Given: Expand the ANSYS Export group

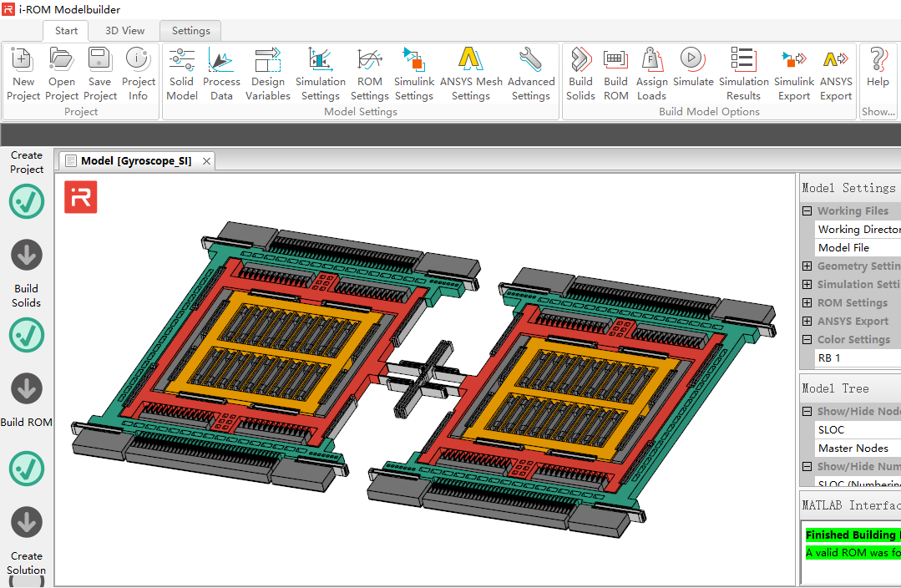Looking at the screenshot, I should tap(807, 322).
